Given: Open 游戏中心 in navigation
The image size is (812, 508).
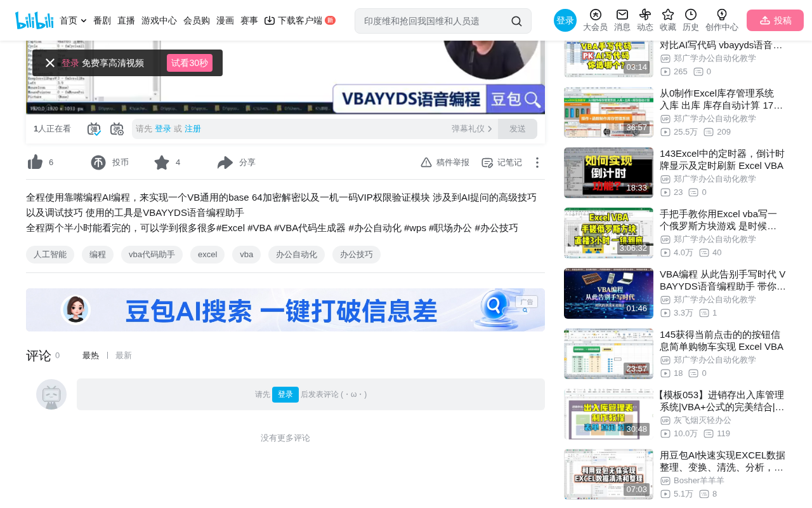Looking at the screenshot, I should click(159, 20).
